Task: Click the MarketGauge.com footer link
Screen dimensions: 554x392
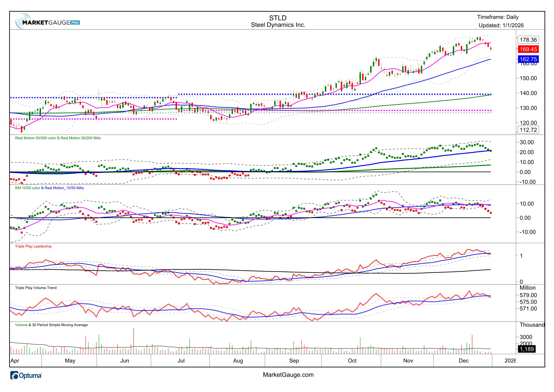Action: [x=288, y=375]
